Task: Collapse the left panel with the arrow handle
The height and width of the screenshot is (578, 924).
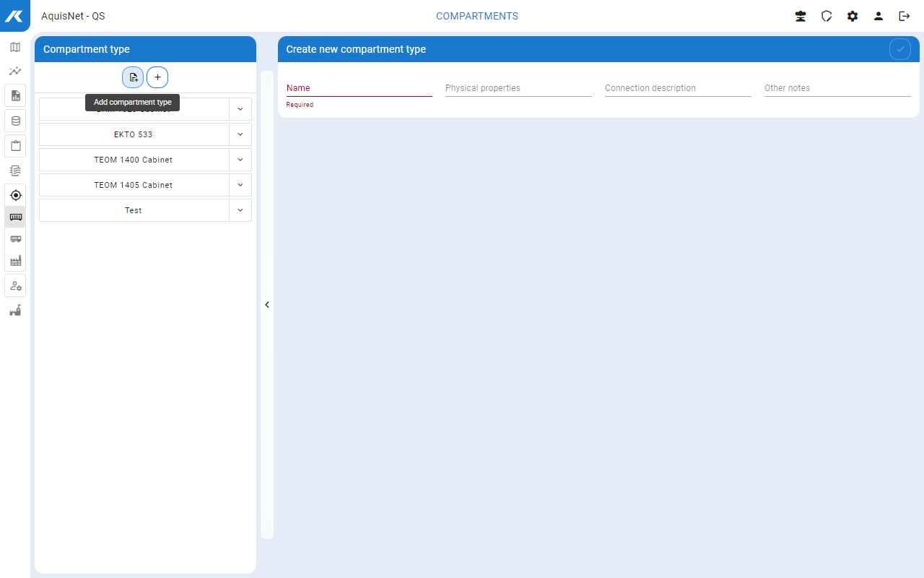Action: tap(267, 305)
